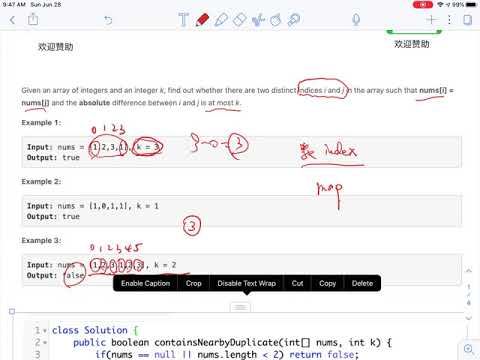Click 'Output: true' under Example 2
The image size is (480, 360).
click(x=53, y=217)
